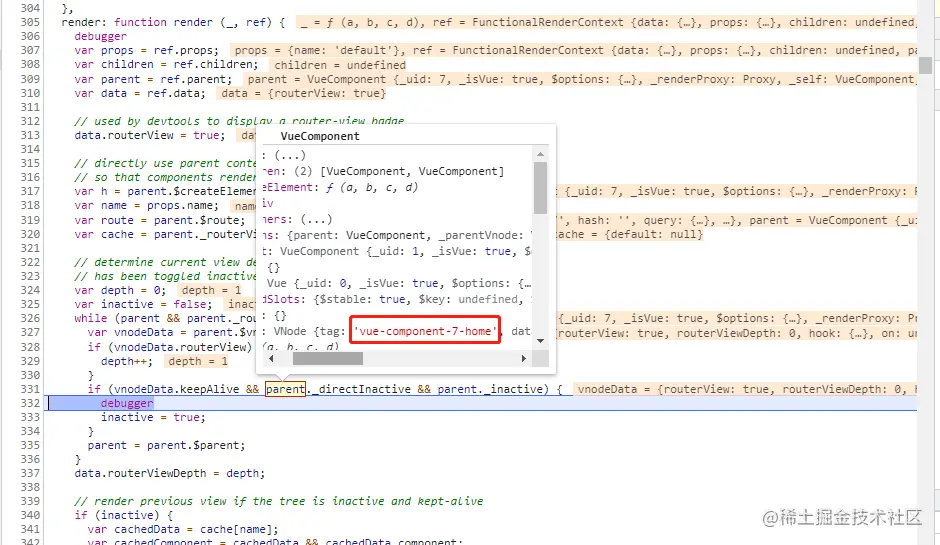Set a breakpoint on line 341
Image resolution: width=940 pixels, height=545 pixels.
30,529
